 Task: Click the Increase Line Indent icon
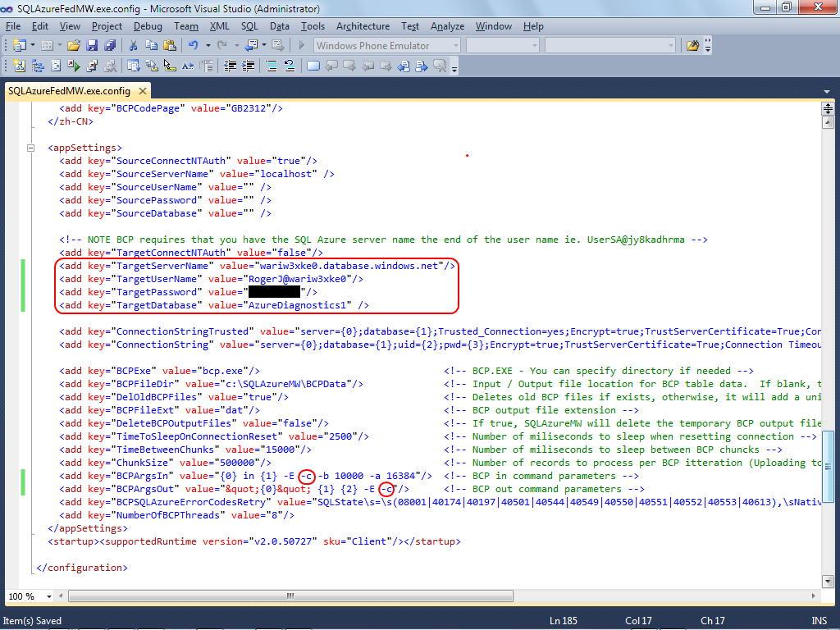point(248,66)
